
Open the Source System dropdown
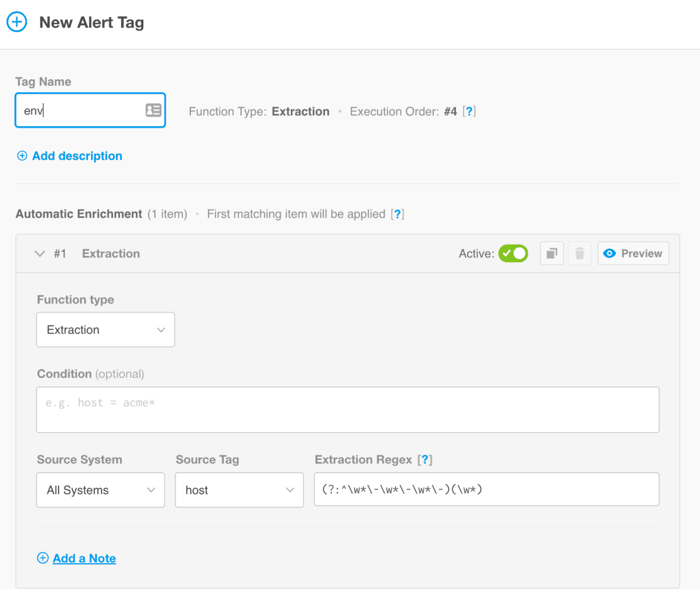tap(100, 490)
